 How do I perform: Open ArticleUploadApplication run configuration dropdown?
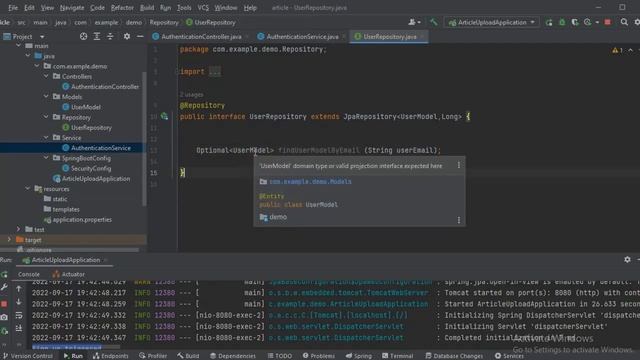point(492,22)
